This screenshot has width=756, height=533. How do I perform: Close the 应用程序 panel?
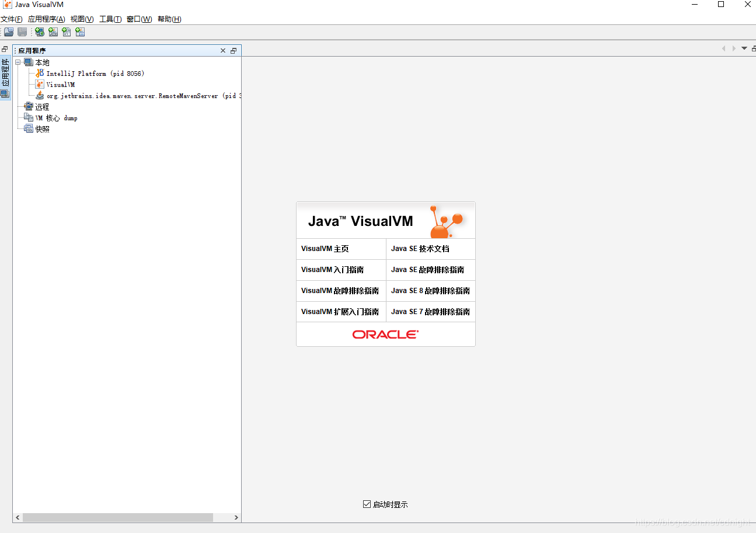click(x=223, y=51)
